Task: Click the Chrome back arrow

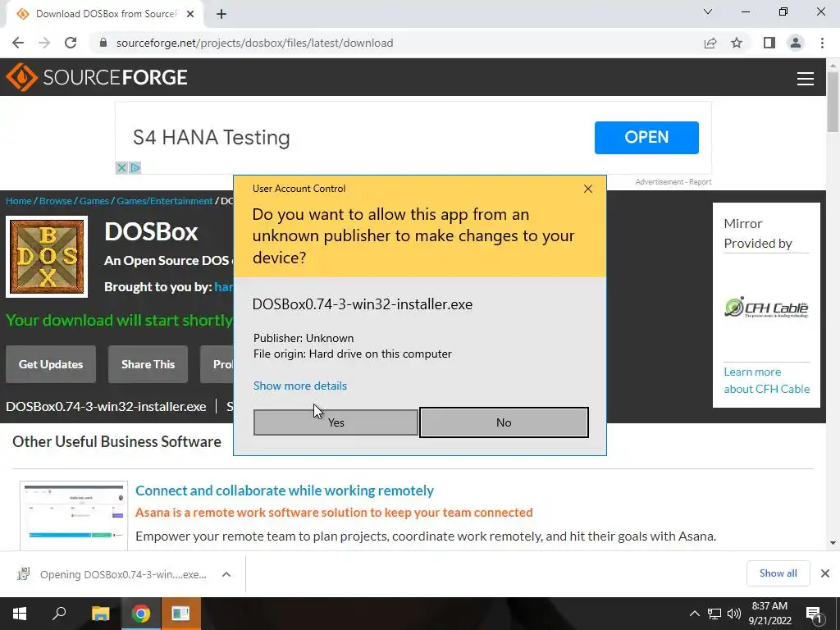Action: pos(18,43)
